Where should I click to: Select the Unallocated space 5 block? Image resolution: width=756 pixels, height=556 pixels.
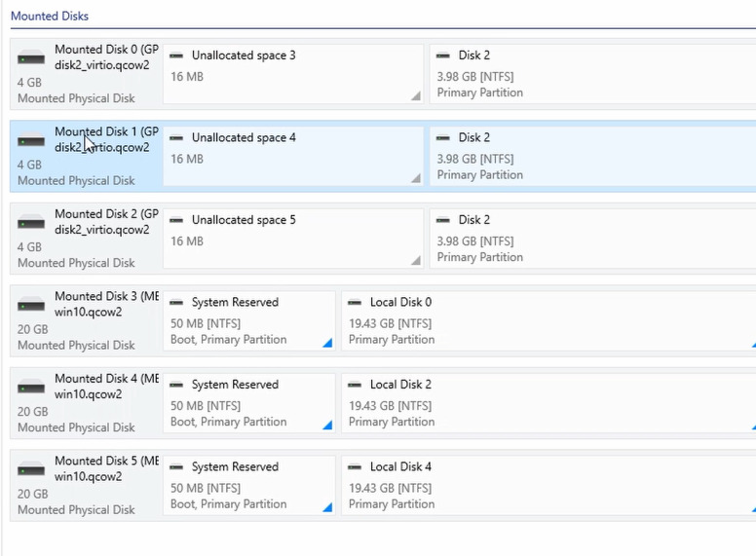[x=293, y=239]
